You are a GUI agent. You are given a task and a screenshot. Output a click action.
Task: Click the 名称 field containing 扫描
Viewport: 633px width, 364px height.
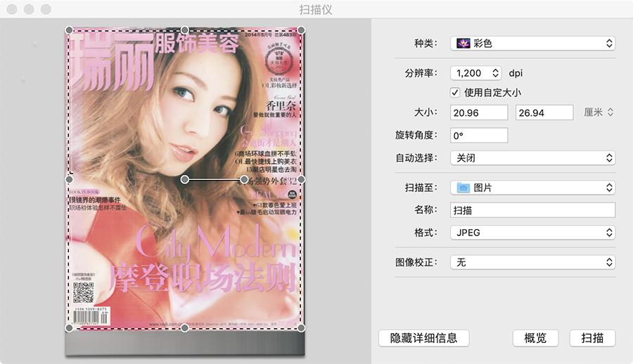coord(532,210)
